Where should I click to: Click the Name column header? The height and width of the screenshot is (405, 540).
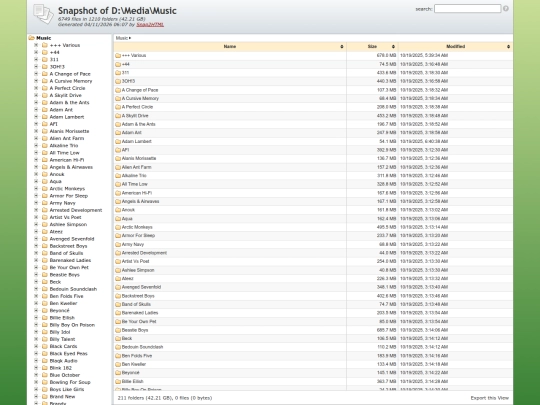tap(230, 46)
